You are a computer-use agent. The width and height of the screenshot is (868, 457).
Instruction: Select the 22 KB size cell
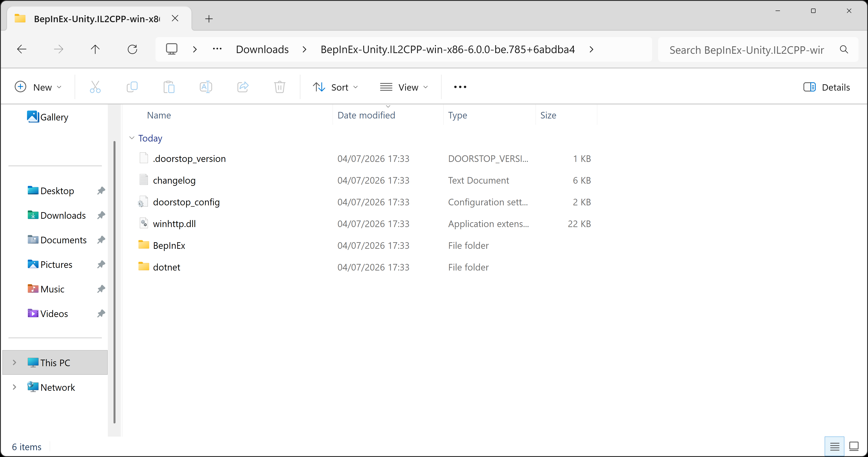(x=579, y=224)
